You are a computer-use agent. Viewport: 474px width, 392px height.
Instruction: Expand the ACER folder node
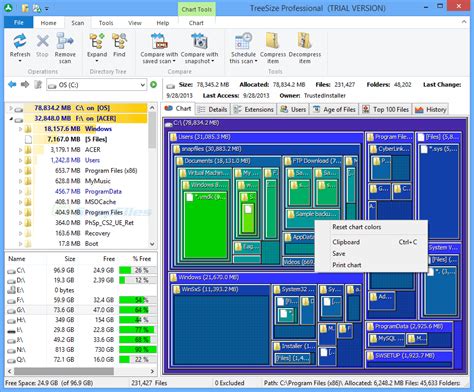(20, 150)
